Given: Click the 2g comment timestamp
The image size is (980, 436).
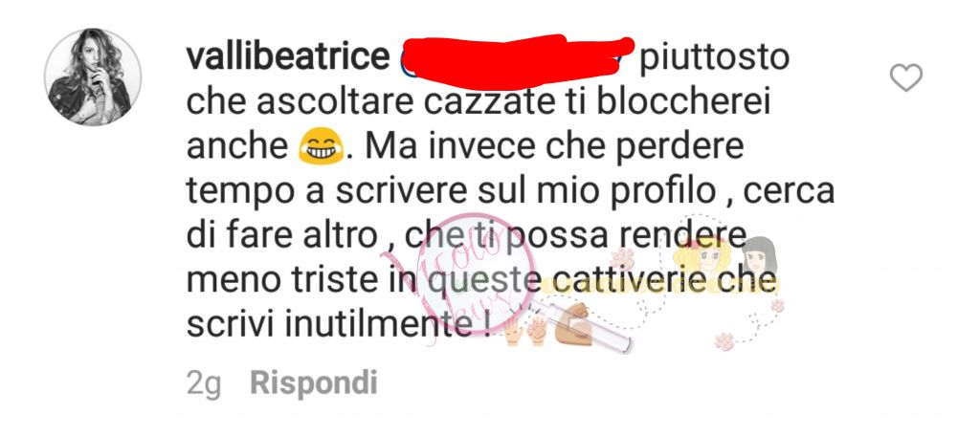Looking at the screenshot, I should point(204,384).
